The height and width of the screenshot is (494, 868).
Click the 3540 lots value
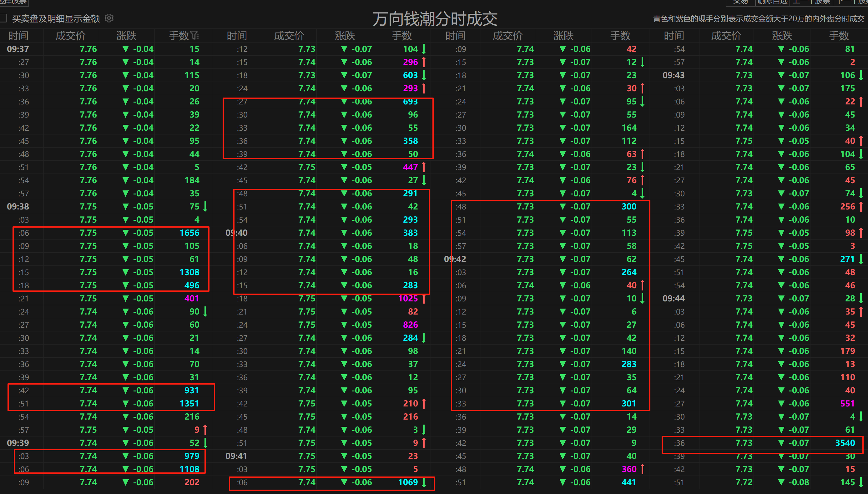tap(845, 443)
